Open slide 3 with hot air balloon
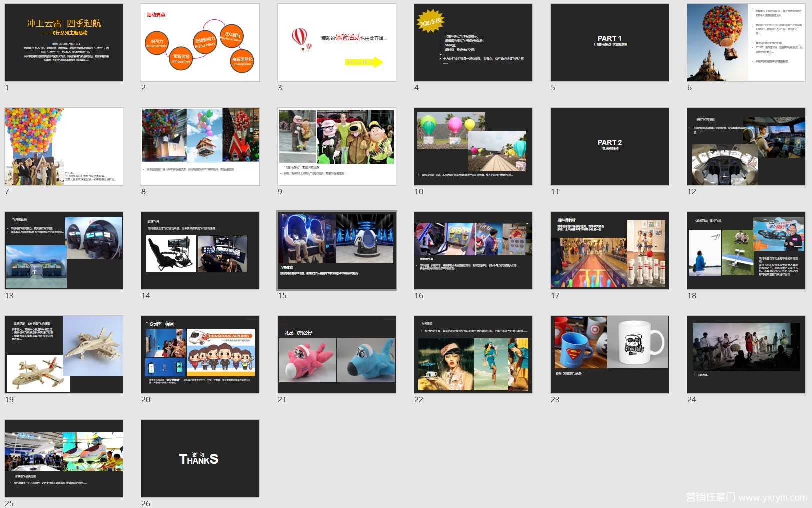 click(x=337, y=42)
